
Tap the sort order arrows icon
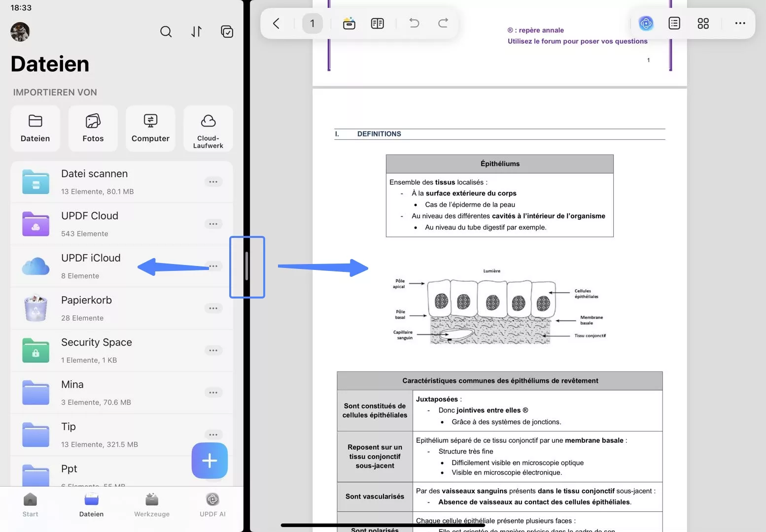click(x=196, y=32)
